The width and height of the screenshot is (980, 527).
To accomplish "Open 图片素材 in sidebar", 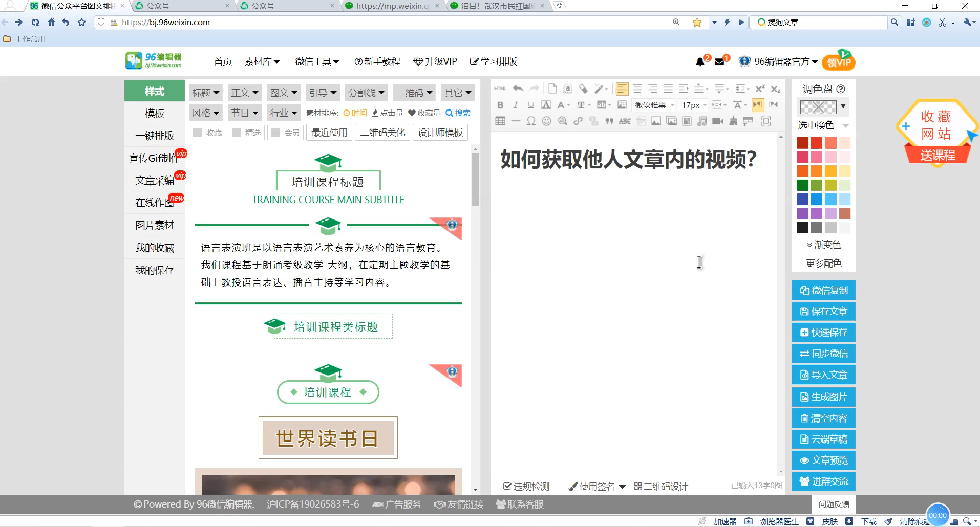I will click(155, 225).
